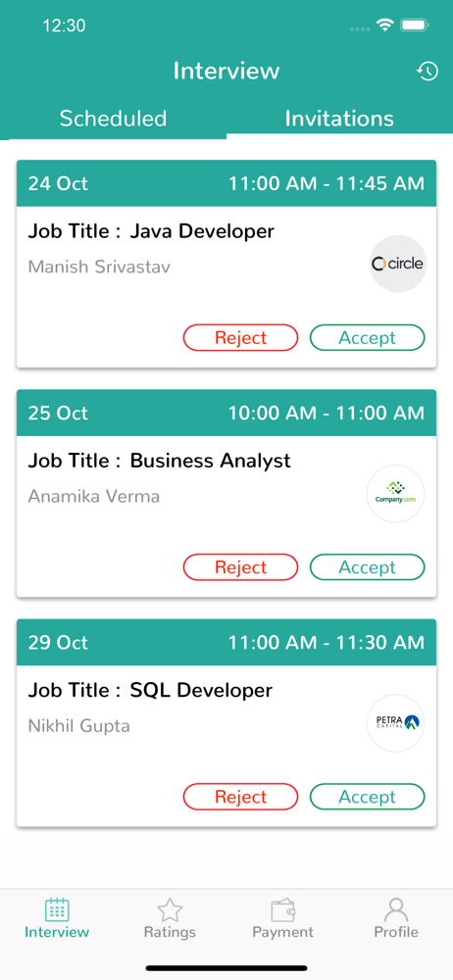The width and height of the screenshot is (453, 980).
Task: Reject the Business Analyst interview
Action: [241, 566]
